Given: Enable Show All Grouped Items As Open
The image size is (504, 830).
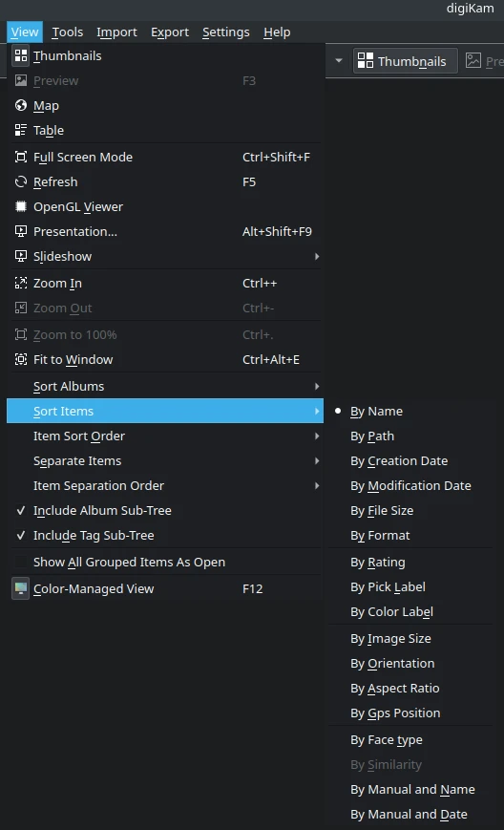Looking at the screenshot, I should pos(21,563).
